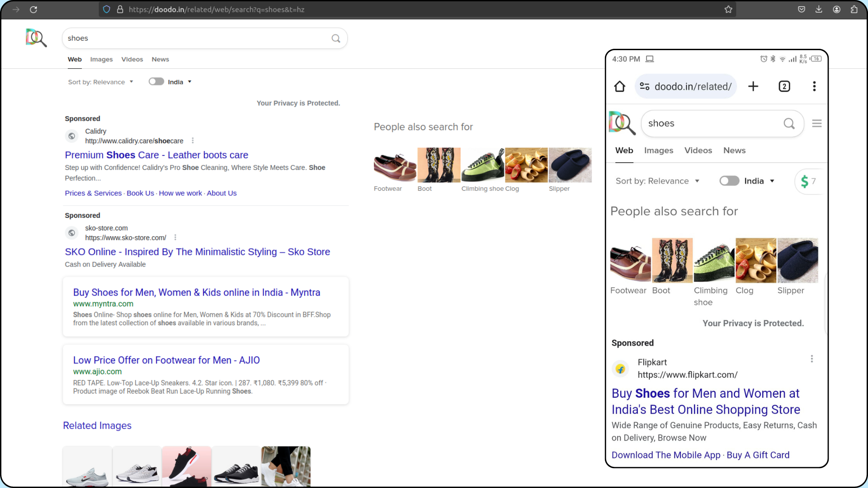This screenshot has width=868, height=488.
Task: Open the sko-store ad options menu
Action: [175, 237]
